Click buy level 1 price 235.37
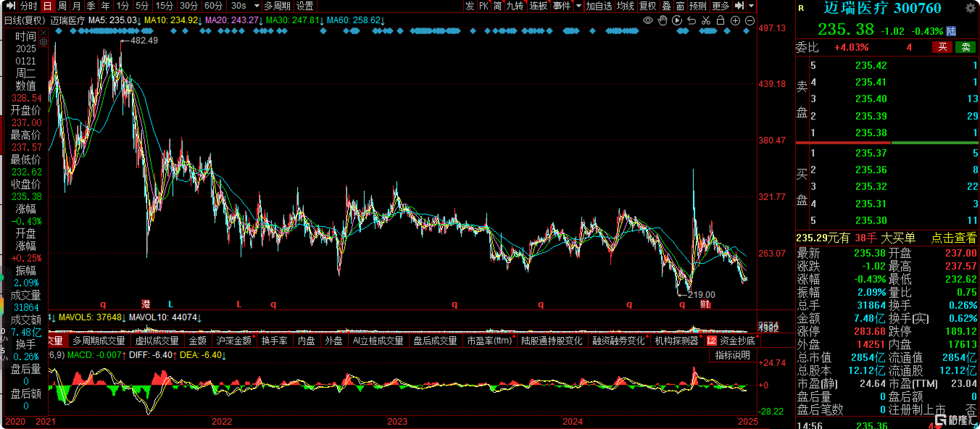Image resolution: width=980 pixels, height=429 pixels. tap(871, 153)
